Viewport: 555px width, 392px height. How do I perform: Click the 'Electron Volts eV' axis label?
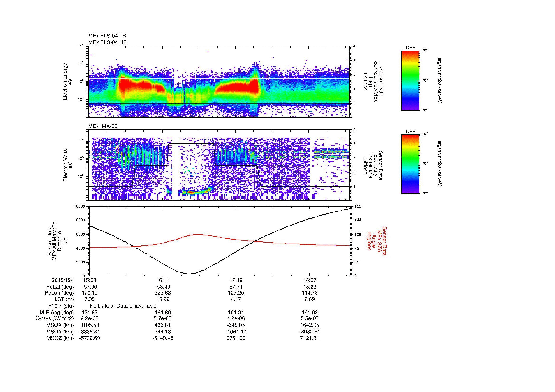click(x=68, y=165)
